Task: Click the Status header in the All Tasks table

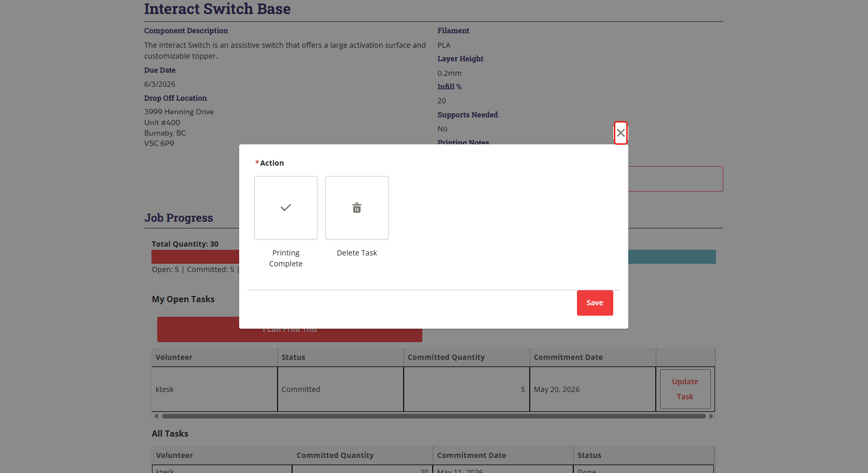Action: [644, 455]
